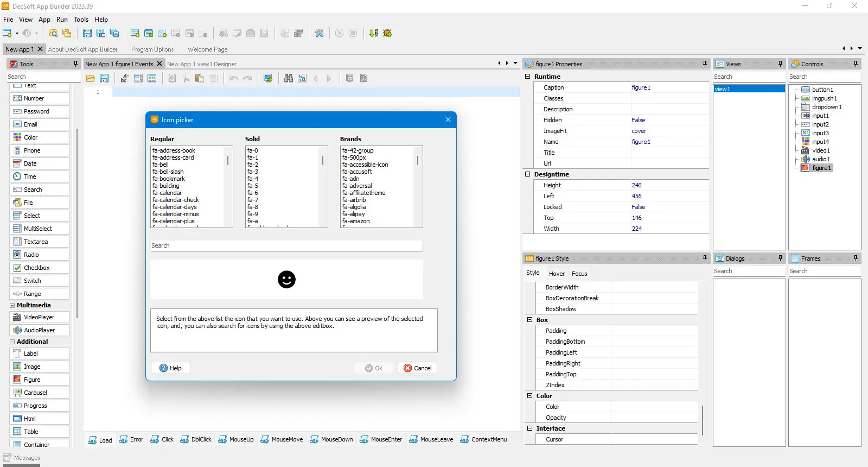868x467 pixels.
Task: Add the Progress control from Tools
Action: coord(40,406)
